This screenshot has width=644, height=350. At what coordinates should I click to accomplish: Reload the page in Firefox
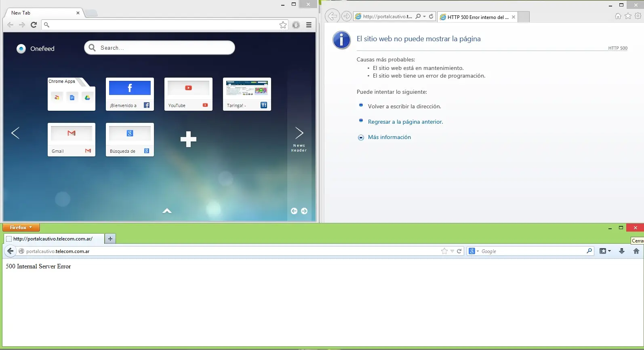[x=459, y=251]
